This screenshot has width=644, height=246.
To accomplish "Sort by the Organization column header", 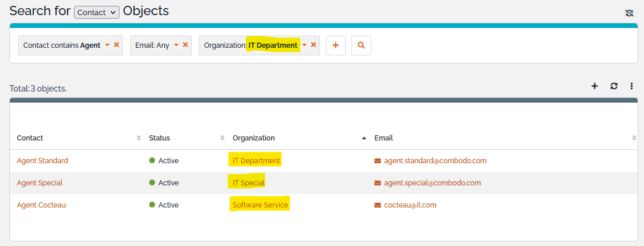I will click(254, 138).
